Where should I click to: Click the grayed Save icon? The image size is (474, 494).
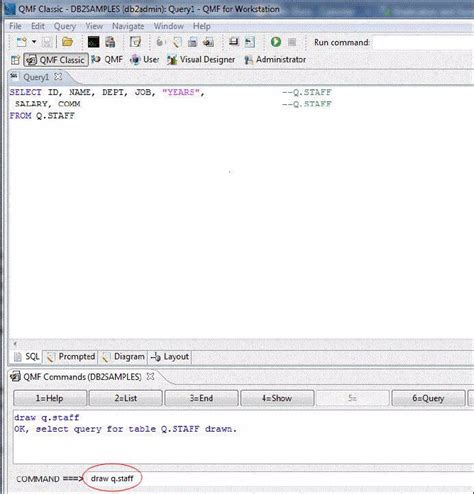[x=47, y=42]
